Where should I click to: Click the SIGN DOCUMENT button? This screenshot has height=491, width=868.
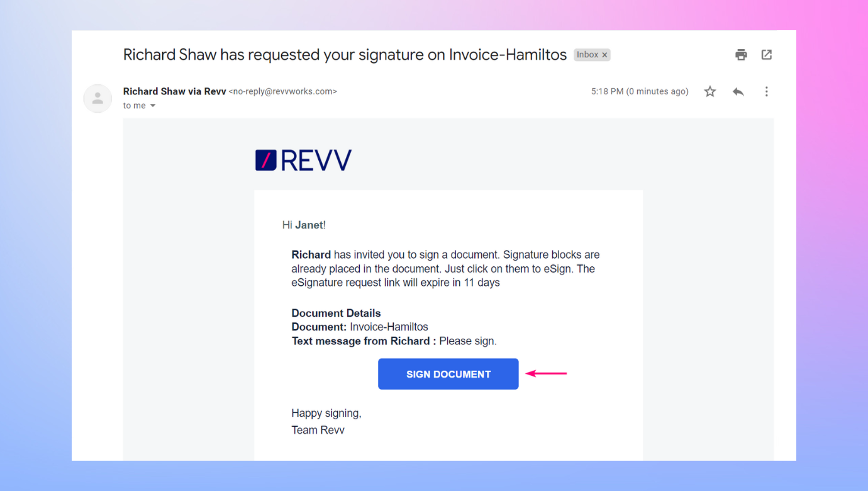448,373
